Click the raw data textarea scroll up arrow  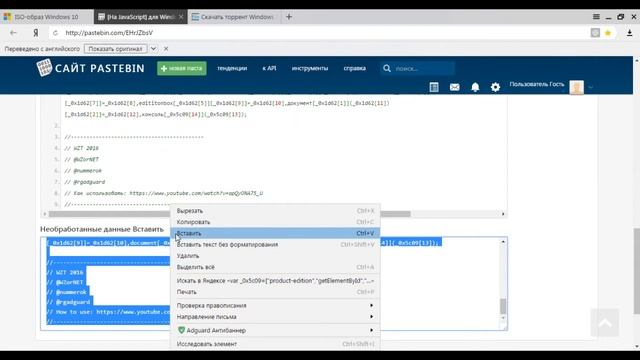coord(503,242)
